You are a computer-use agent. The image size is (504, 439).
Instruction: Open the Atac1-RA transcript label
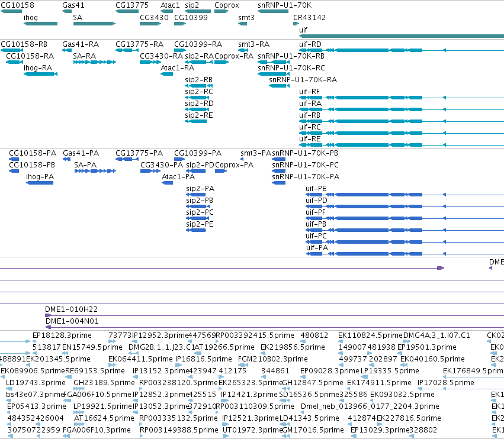178,68
